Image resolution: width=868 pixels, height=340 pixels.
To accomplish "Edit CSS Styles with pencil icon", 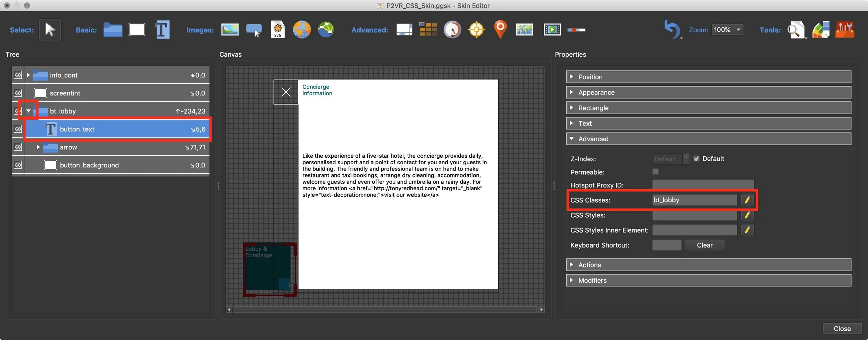I will coord(747,215).
